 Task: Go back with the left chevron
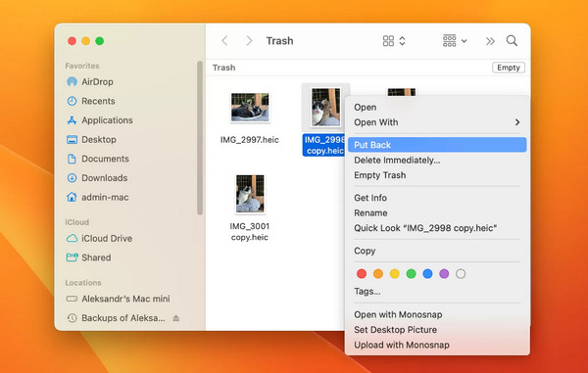[224, 40]
